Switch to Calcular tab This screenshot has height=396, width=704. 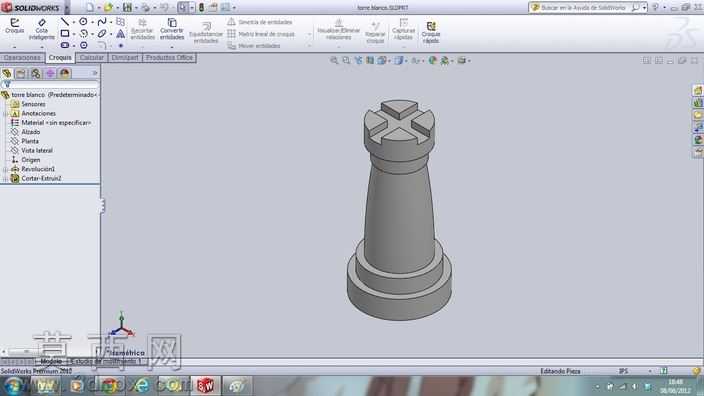[x=92, y=57]
